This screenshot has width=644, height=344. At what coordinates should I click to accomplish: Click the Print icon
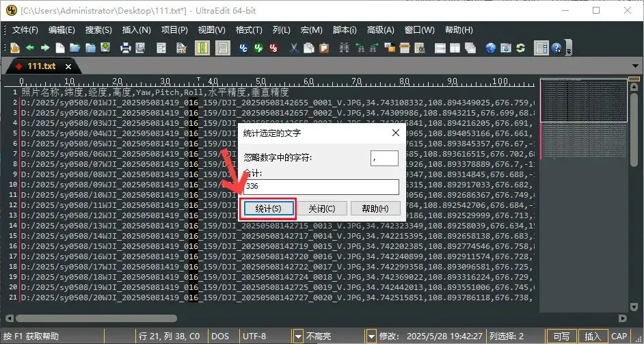[125, 48]
